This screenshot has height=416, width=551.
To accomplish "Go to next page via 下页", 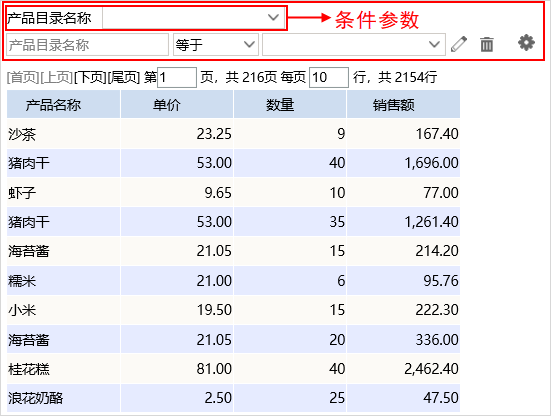I will click(90, 77).
